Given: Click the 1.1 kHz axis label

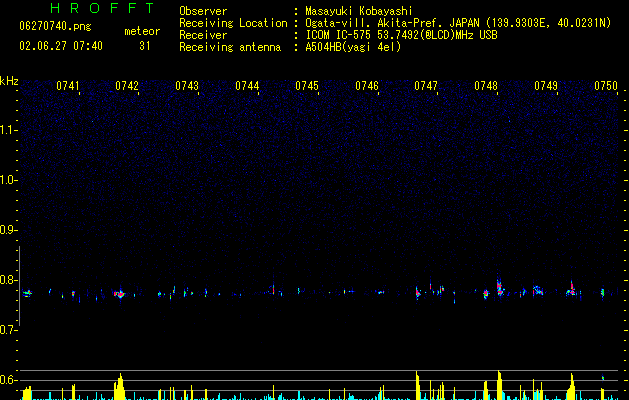Looking at the screenshot, I should [x=9, y=130].
